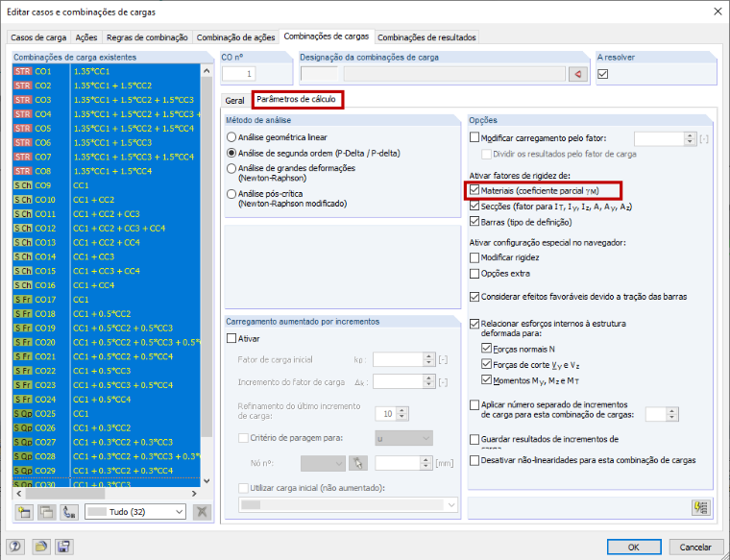Click the separate increments number stepper
The height and width of the screenshot is (560, 730).
(x=671, y=414)
